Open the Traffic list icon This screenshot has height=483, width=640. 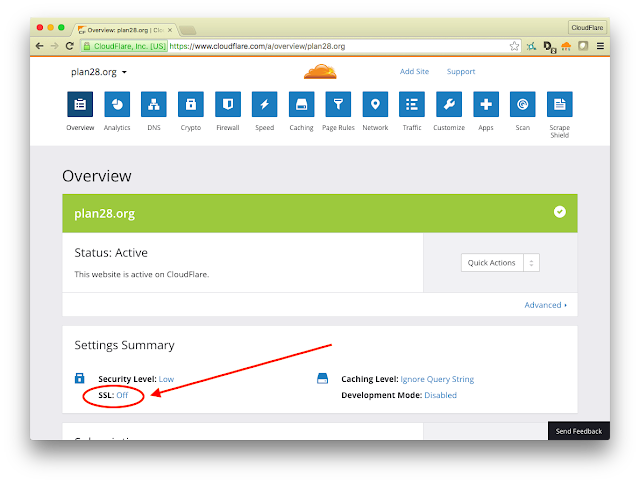pyautogui.click(x=412, y=104)
